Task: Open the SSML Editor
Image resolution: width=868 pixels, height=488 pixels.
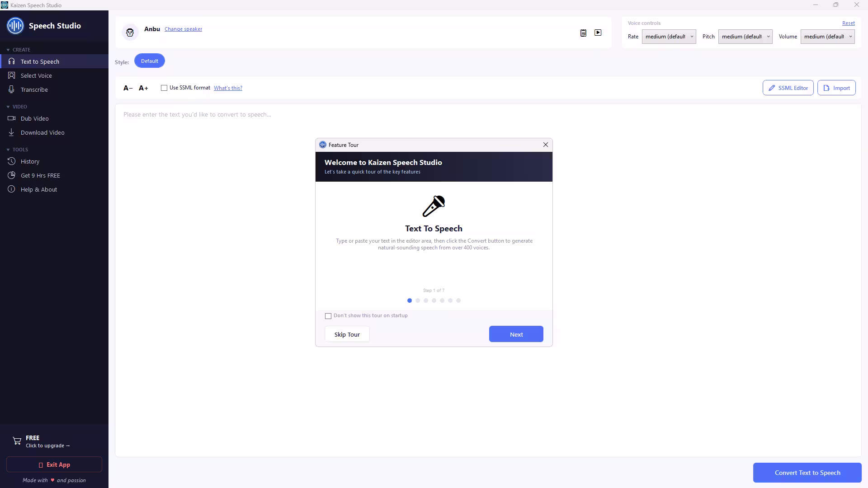Action: click(788, 88)
